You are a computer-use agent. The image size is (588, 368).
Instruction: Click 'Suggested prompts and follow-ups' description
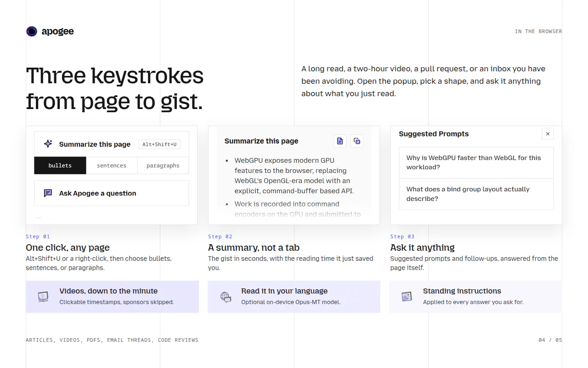pos(474,263)
